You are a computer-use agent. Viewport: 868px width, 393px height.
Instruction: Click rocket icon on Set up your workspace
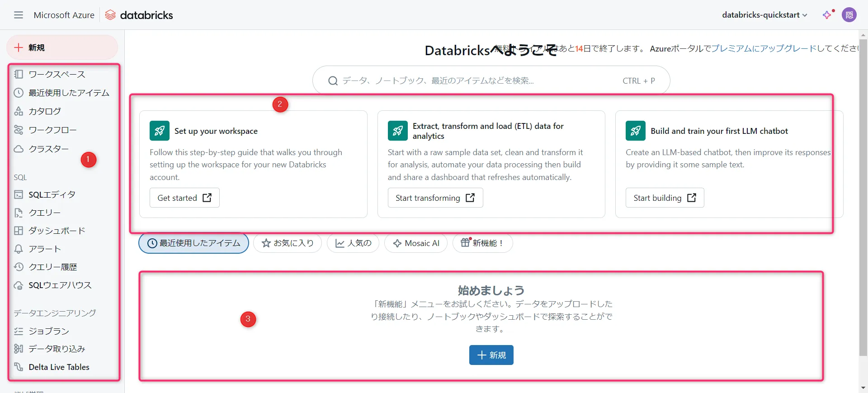point(160,131)
